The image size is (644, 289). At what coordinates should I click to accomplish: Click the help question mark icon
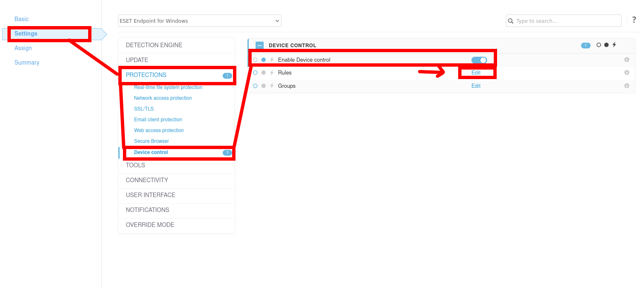pos(634,20)
